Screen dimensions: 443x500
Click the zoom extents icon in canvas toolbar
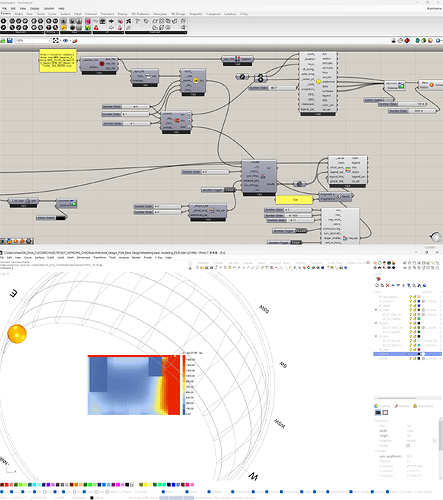coord(56,40)
